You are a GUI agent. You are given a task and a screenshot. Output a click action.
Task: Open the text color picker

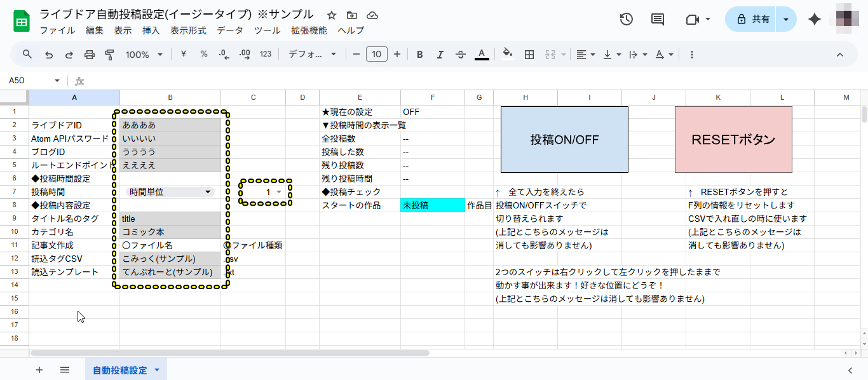(482, 55)
